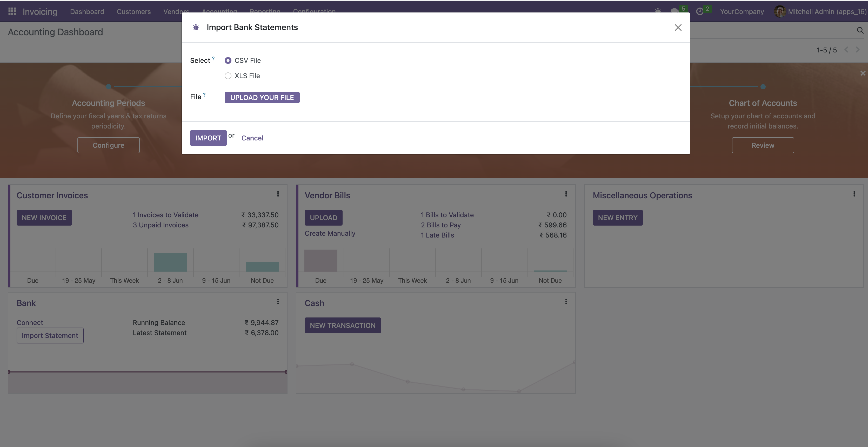Expand the Bank card options menu
Image resolution: width=868 pixels, height=447 pixels.
pyautogui.click(x=278, y=302)
